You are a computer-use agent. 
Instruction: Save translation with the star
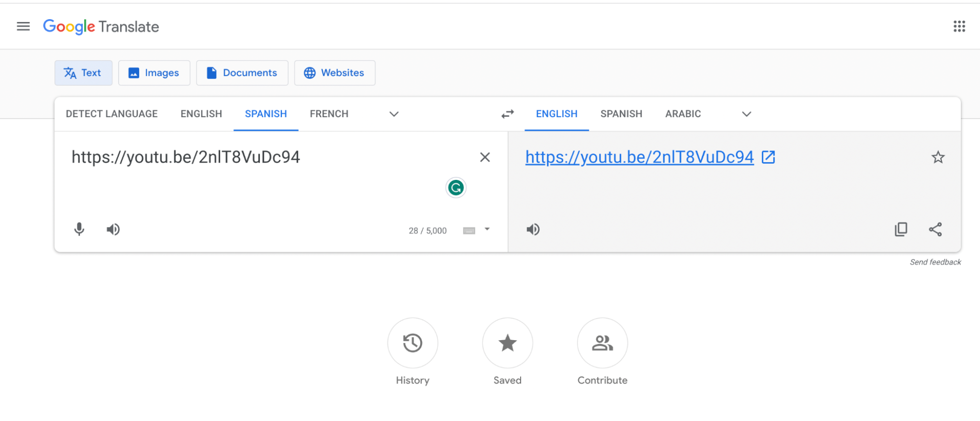pyautogui.click(x=938, y=157)
